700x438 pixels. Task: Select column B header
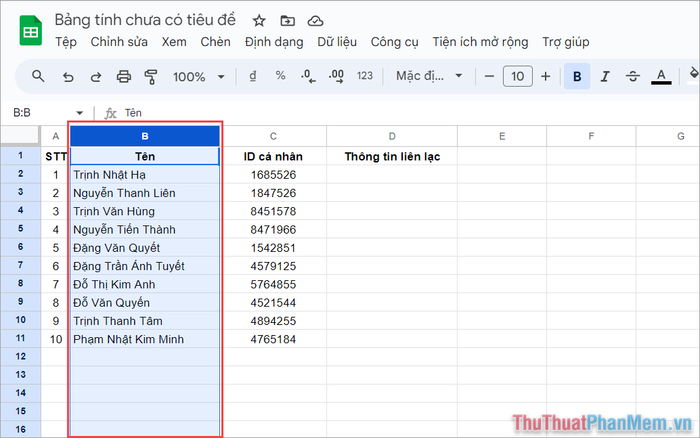click(145, 136)
